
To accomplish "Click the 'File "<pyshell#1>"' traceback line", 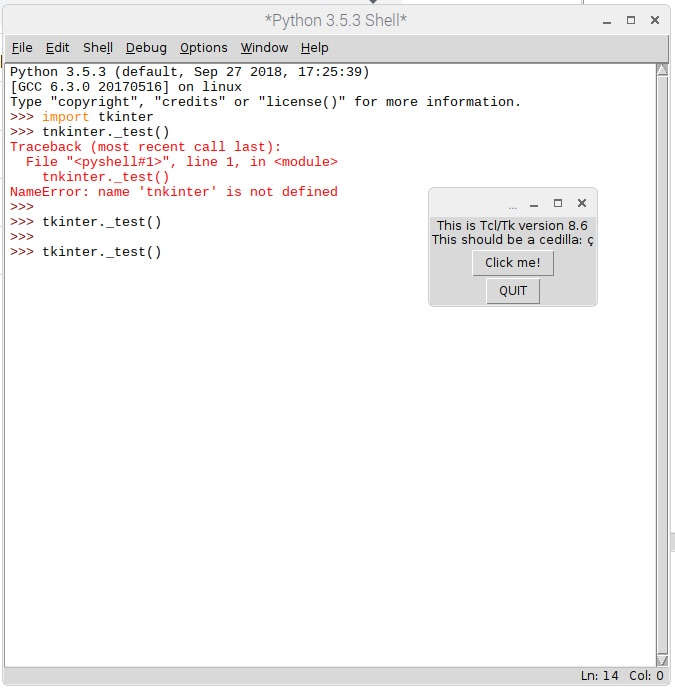I will (182, 162).
